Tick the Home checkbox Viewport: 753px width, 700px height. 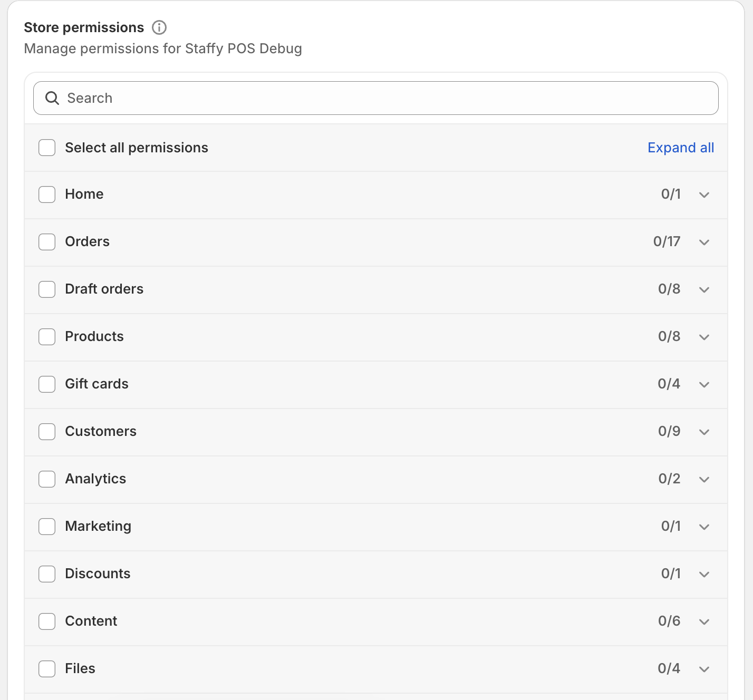(47, 194)
